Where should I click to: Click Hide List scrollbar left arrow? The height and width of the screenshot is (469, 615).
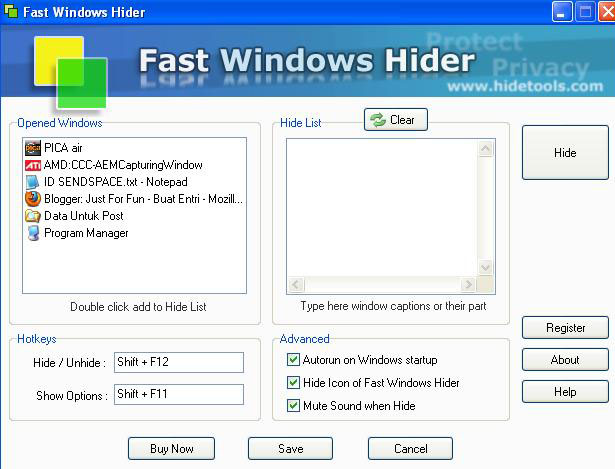point(296,285)
